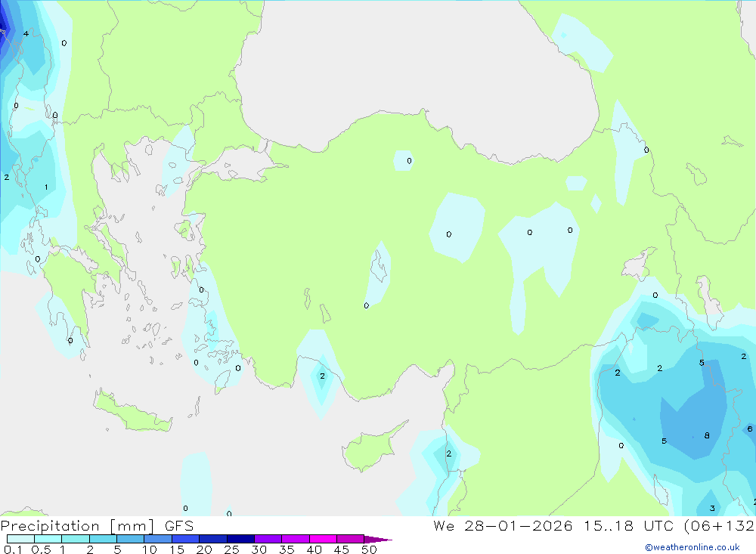The width and height of the screenshot is (756, 554).
Task: Select the 5–10 mm legend color box
Action: click(x=131, y=539)
